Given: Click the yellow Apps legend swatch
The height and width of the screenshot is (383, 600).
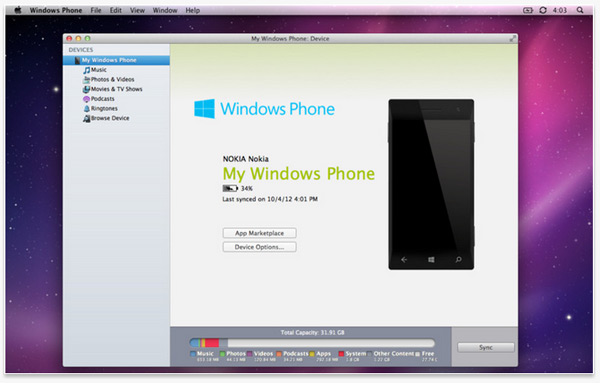Looking at the screenshot, I should click(x=312, y=354).
